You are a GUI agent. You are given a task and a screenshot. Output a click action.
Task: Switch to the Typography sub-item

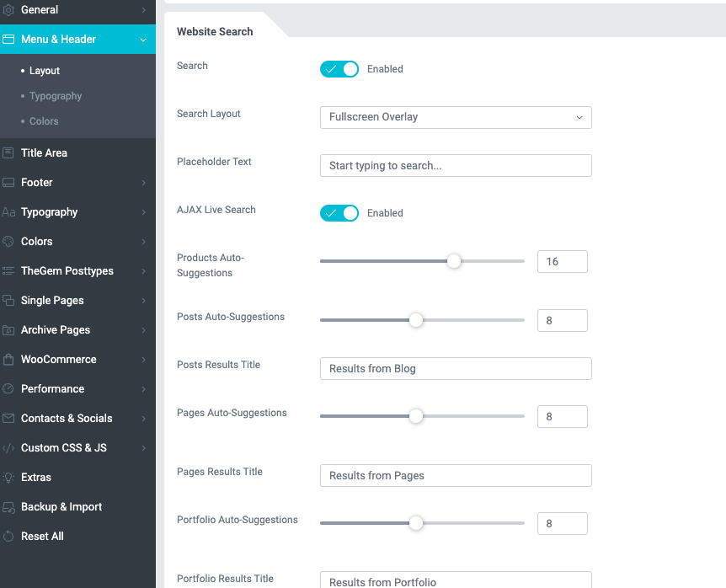(x=56, y=96)
